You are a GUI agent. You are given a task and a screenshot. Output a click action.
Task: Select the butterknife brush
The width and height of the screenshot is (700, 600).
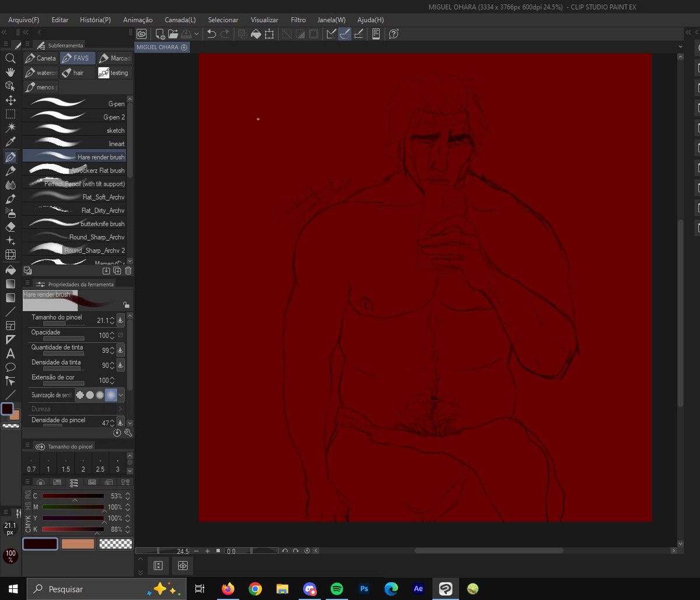[x=74, y=224]
